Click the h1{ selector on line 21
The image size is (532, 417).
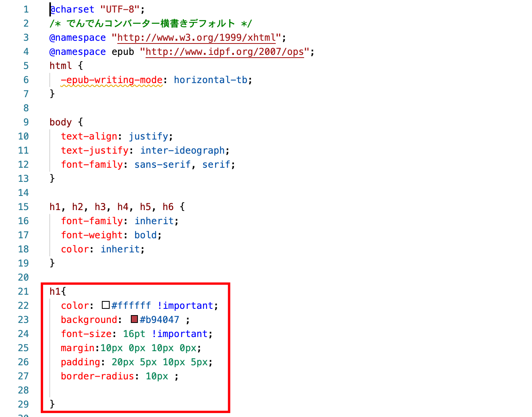point(58,292)
